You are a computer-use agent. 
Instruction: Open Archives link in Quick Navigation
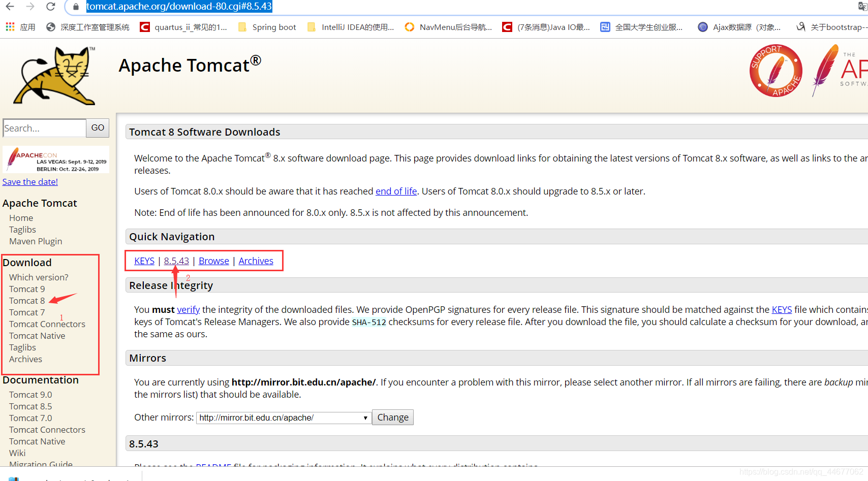(x=256, y=261)
